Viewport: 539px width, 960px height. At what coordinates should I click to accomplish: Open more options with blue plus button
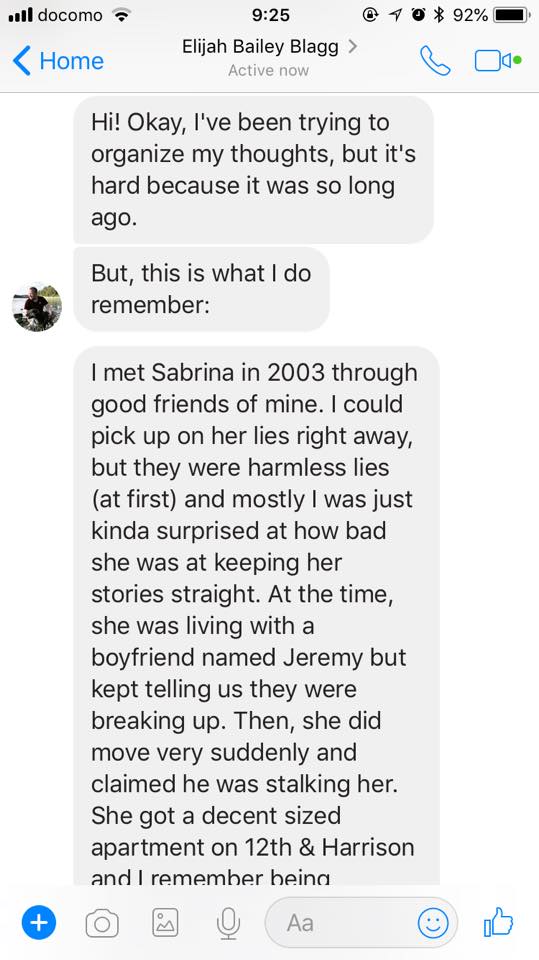pyautogui.click(x=39, y=922)
